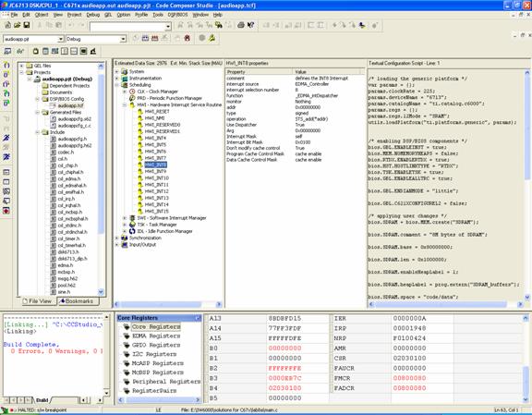The width and height of the screenshot is (532, 415).
Task: Click the Print toolbar icon
Action: (x=241, y=25)
